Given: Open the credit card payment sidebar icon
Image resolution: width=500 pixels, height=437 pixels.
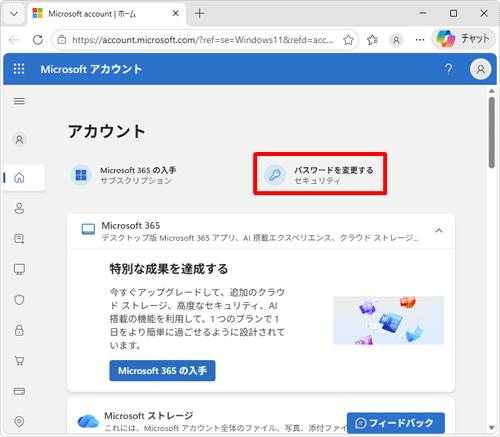Looking at the screenshot, I should (19, 391).
